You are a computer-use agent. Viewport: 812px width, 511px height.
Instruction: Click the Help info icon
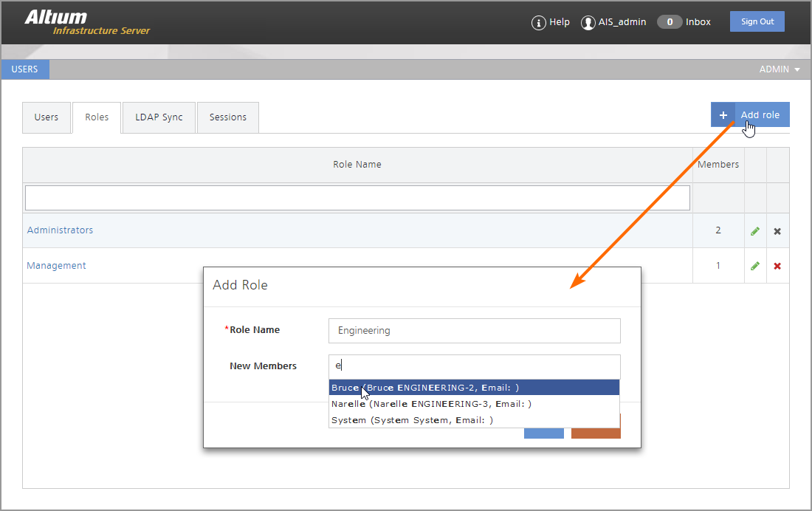coord(539,23)
